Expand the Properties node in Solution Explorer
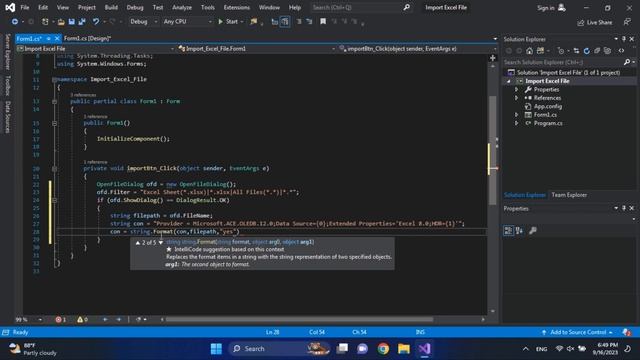The height and width of the screenshot is (360, 640). [x=516, y=89]
